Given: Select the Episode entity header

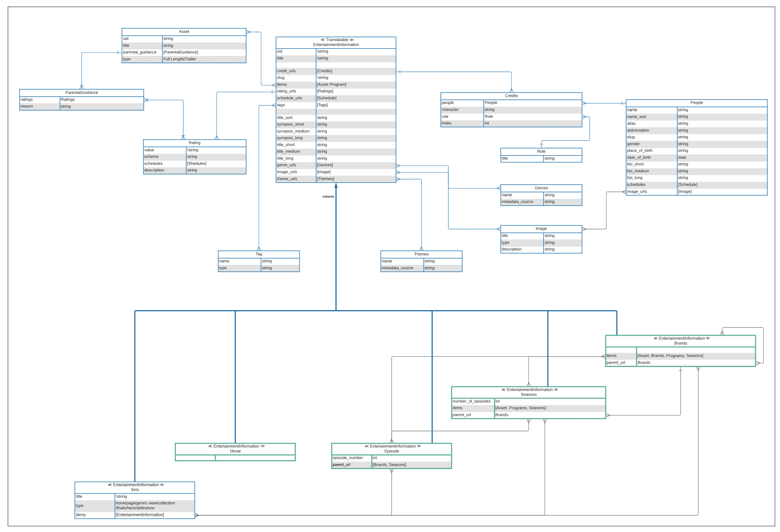Looking at the screenshot, I should tap(391, 449).
